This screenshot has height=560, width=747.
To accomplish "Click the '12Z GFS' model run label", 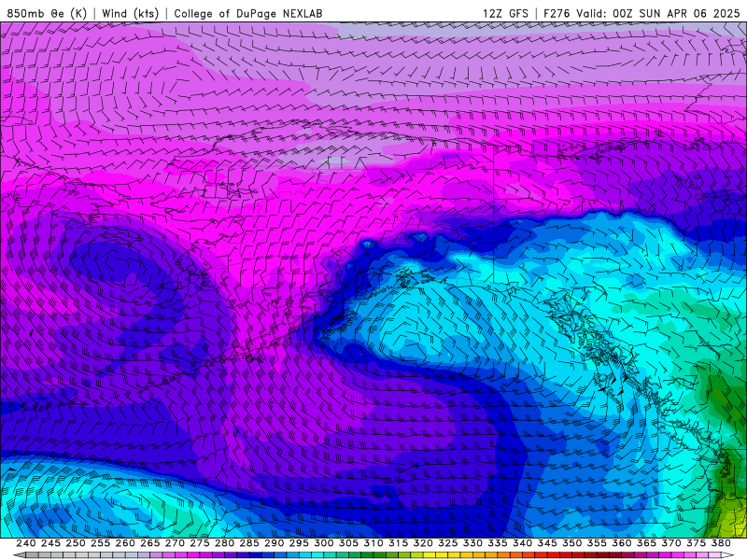I will click(505, 14).
